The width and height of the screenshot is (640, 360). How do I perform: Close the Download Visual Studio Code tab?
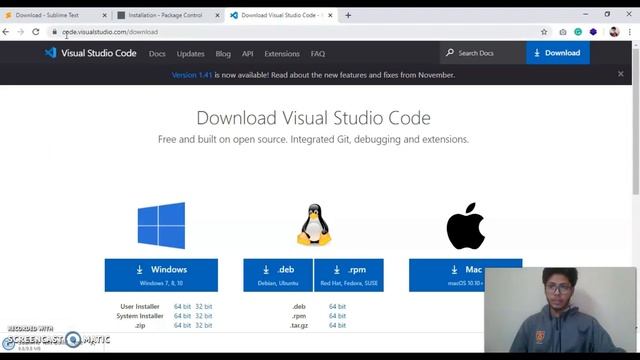(330, 15)
